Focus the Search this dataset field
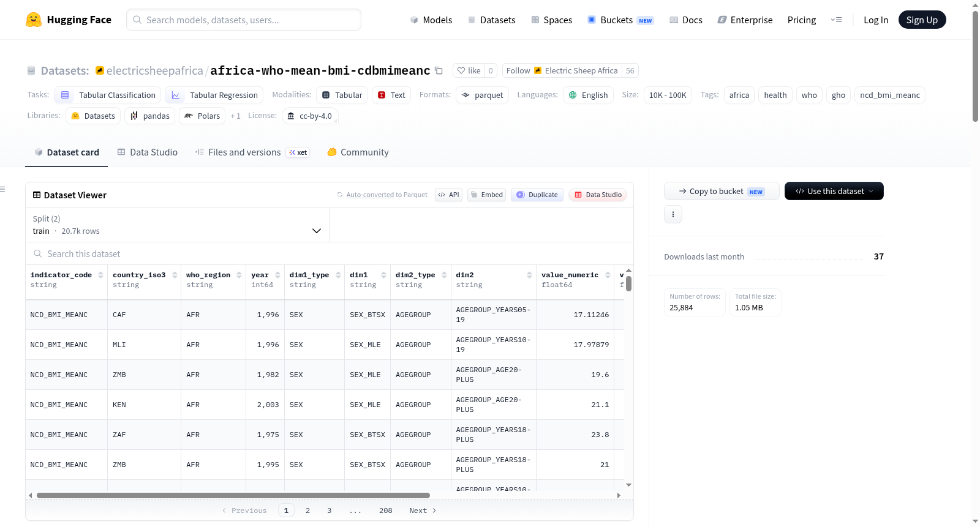 point(330,254)
